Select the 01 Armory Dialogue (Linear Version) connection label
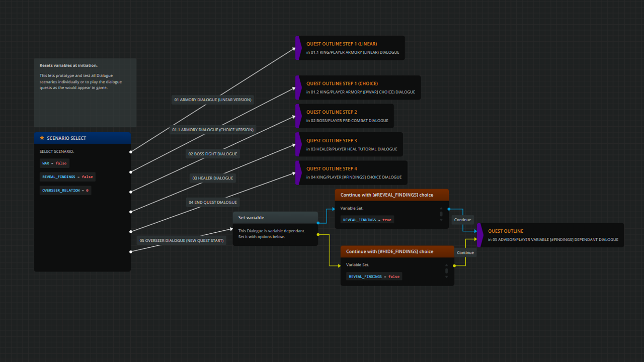Image resolution: width=644 pixels, height=362 pixels. pyautogui.click(x=213, y=100)
